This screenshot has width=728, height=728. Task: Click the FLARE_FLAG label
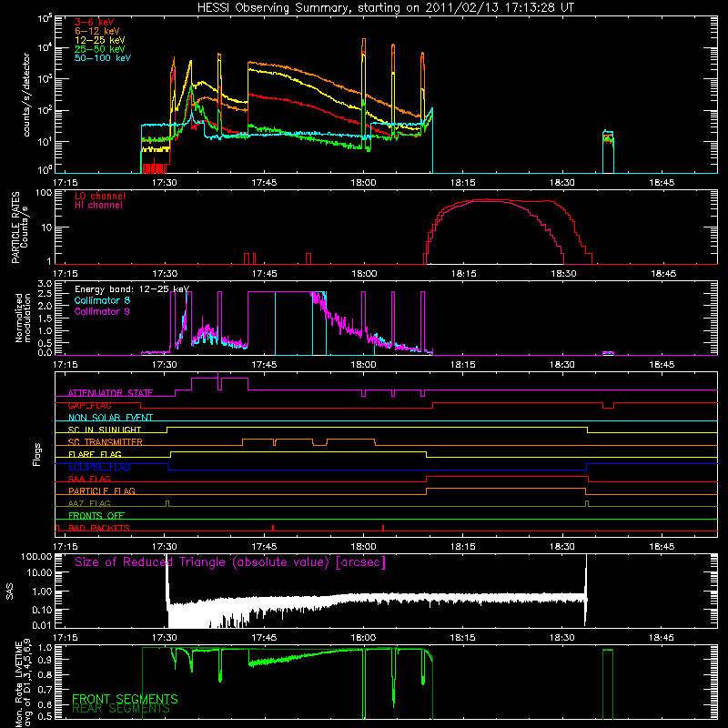[95, 454]
